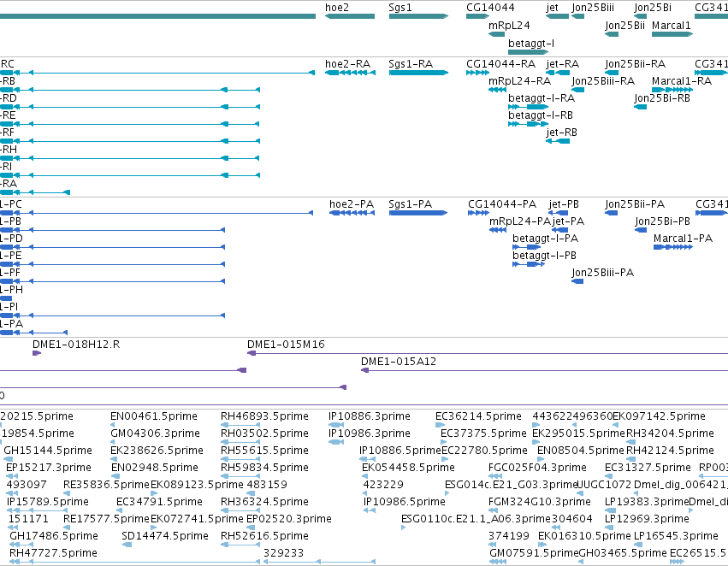Open EST SD14474.5prime
728x566 pixels.
pos(165,536)
